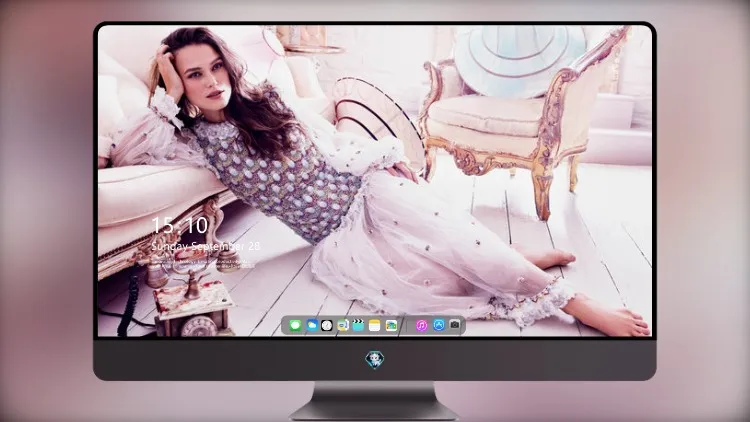The image size is (750, 422).
Task: Open the Photos gallery app in dock
Action: tap(391, 325)
